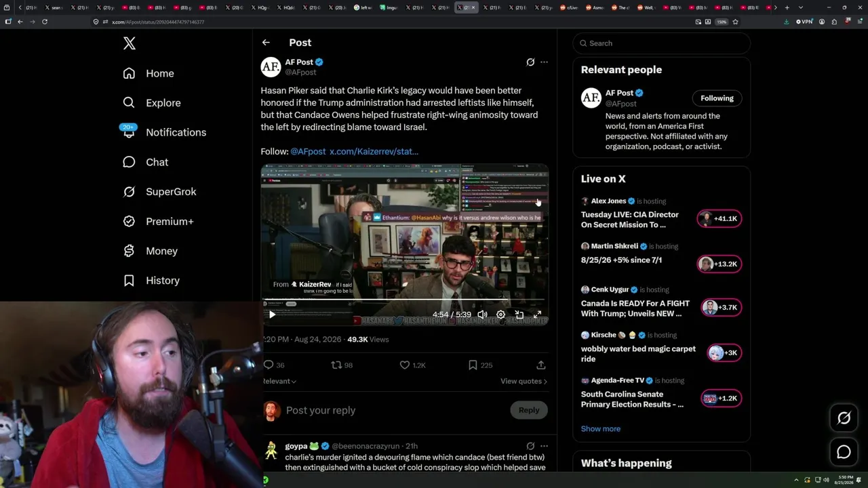This screenshot has width=868, height=488.
Task: Share the post via share icon
Action: click(541, 365)
